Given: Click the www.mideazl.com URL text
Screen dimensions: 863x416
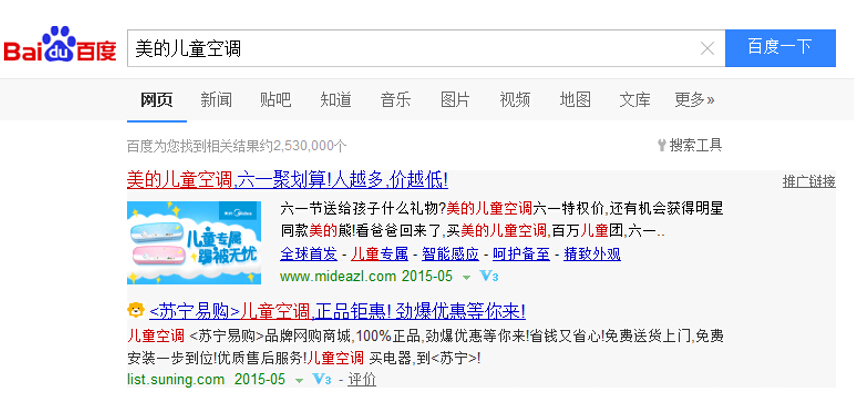Looking at the screenshot, I should 338,276.
